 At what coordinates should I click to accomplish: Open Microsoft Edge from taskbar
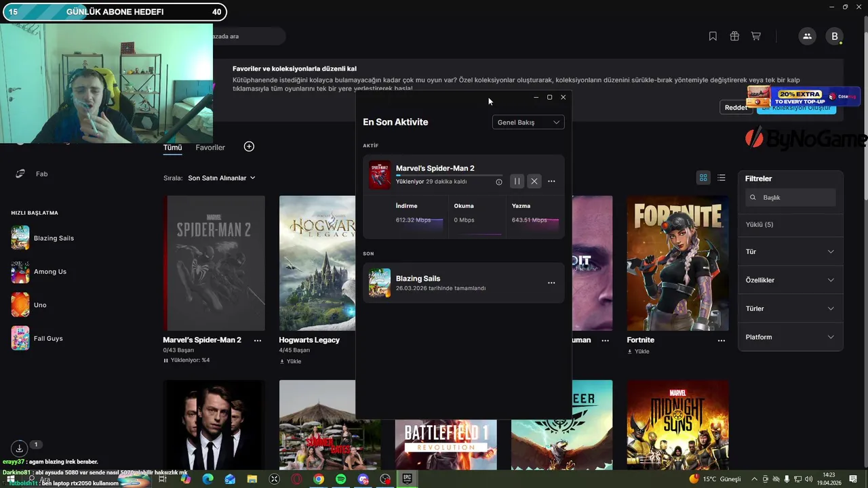click(208, 479)
